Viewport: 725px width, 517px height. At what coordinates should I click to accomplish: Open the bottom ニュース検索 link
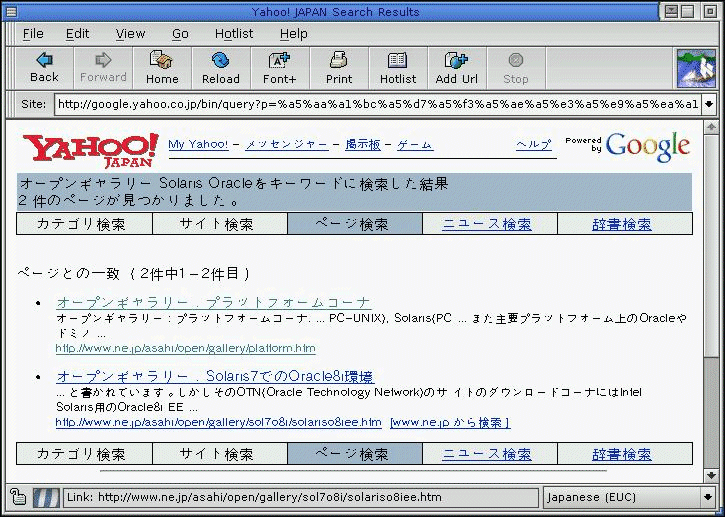click(x=486, y=454)
